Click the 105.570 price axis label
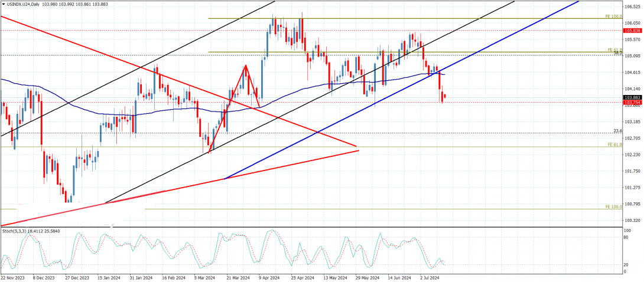Screen dimensions: 644x282 pyautogui.click(x=633, y=40)
